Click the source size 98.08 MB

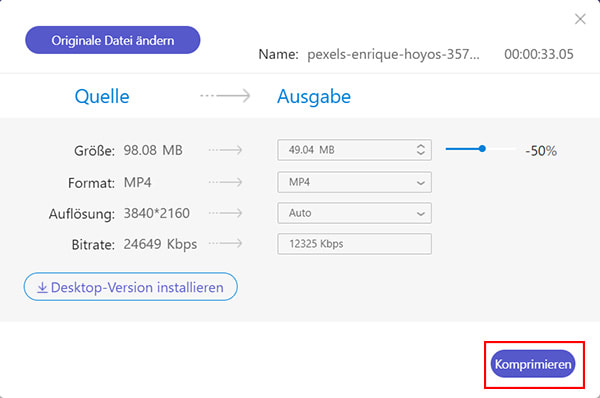(x=153, y=150)
